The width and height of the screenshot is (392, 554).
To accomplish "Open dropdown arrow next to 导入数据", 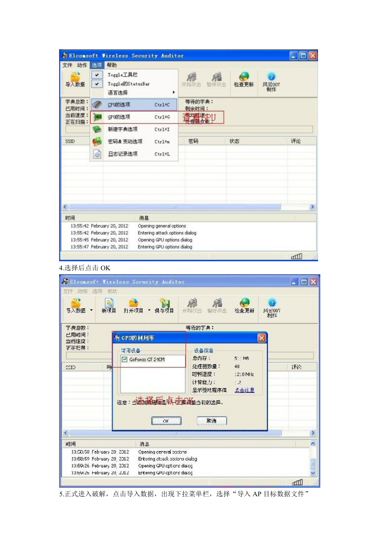I will (92, 310).
